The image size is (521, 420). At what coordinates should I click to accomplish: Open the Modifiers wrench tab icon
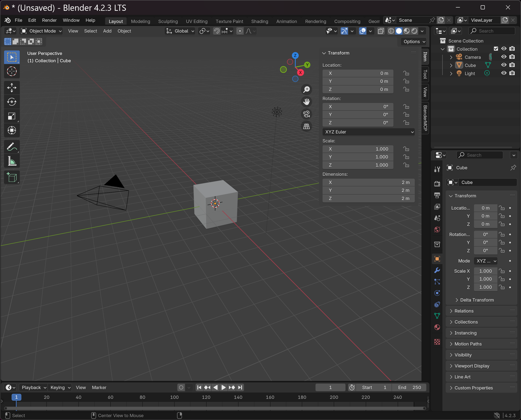[437, 270]
